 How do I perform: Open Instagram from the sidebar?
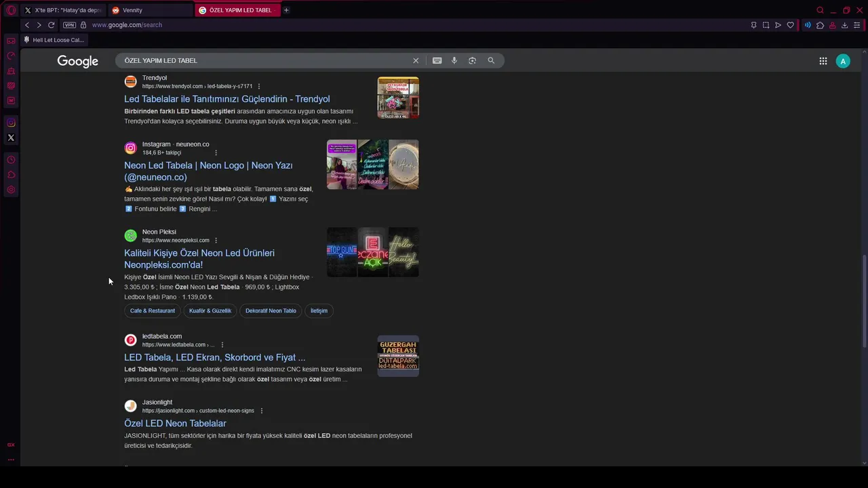point(11,123)
